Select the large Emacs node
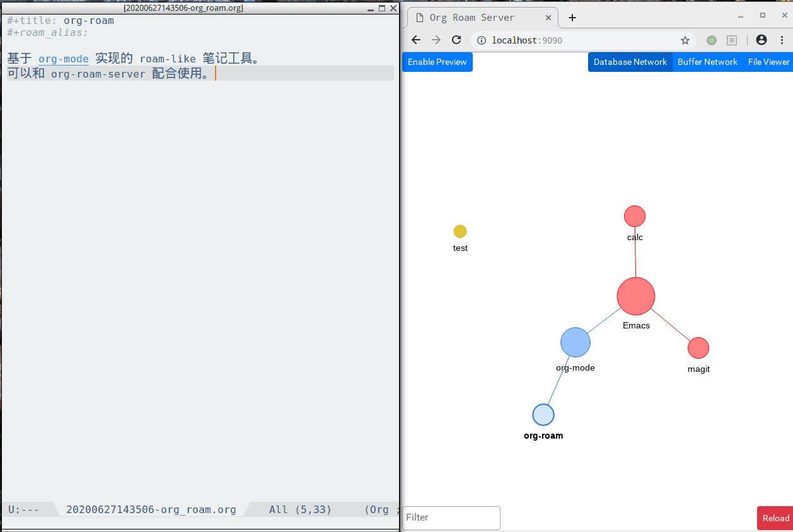Image resolution: width=793 pixels, height=532 pixels. 636,296
